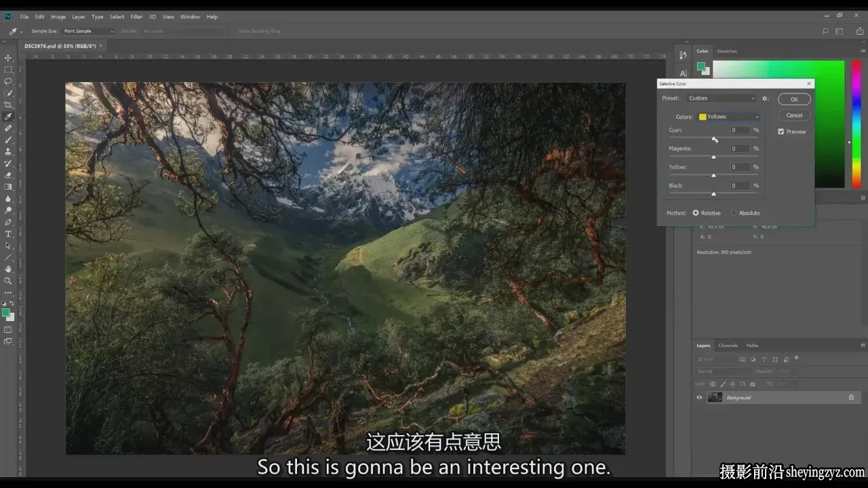The image size is (868, 488).
Task: Hide the Background layer
Action: coord(699,397)
